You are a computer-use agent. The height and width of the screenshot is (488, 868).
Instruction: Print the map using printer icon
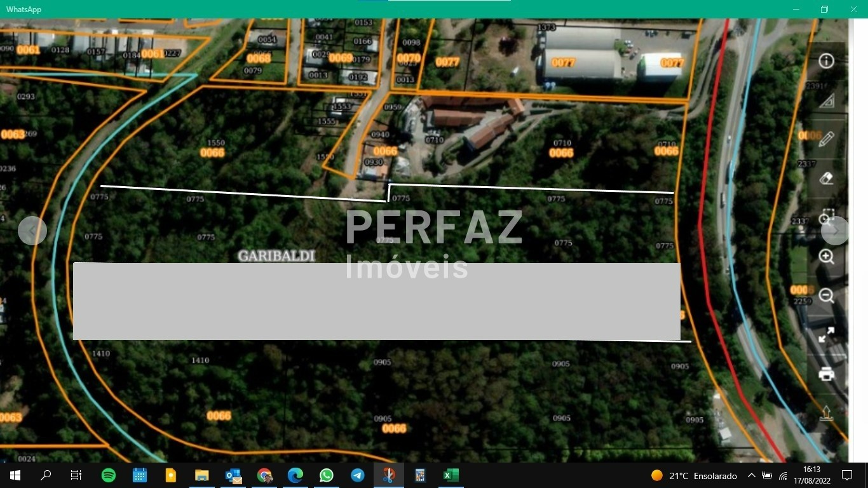point(826,374)
